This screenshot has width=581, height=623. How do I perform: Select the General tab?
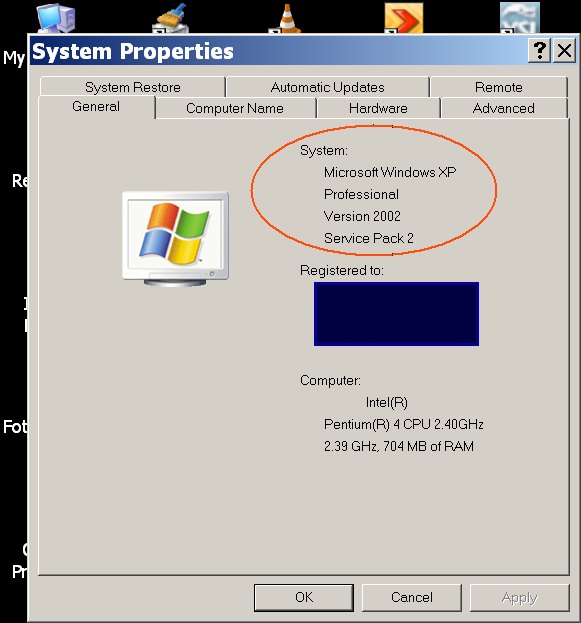96,106
